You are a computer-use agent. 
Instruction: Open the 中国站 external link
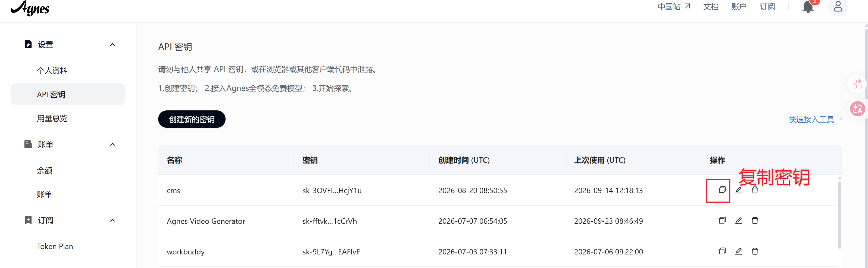(x=674, y=7)
